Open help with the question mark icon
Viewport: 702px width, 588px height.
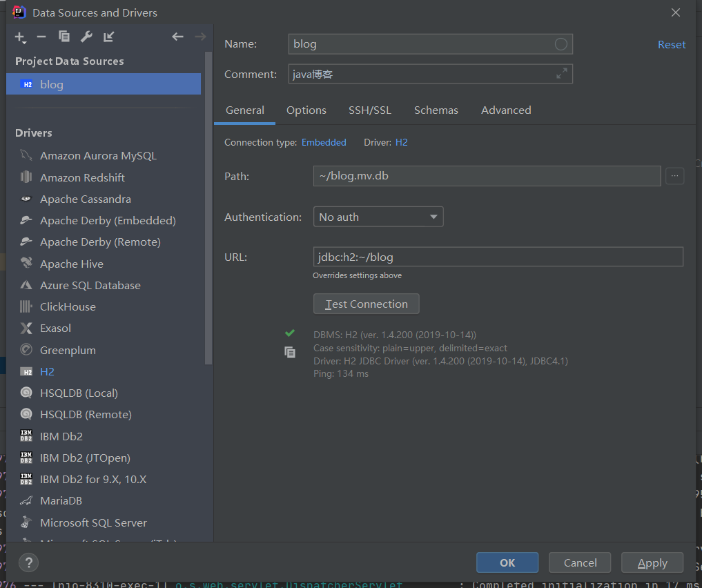click(29, 562)
